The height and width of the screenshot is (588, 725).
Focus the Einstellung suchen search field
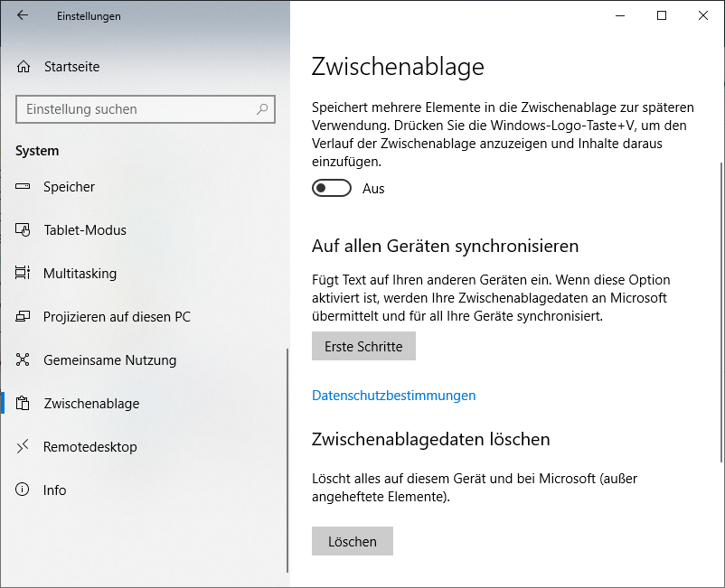(x=136, y=109)
